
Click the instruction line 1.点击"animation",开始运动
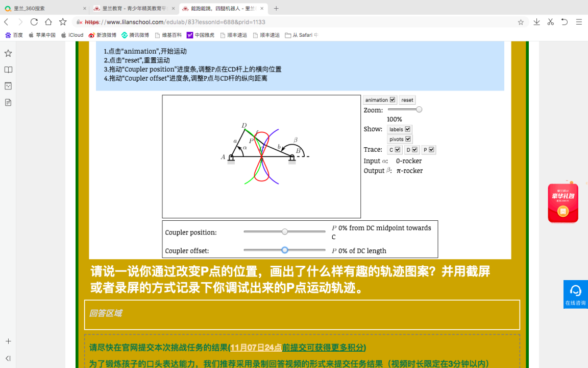click(145, 51)
